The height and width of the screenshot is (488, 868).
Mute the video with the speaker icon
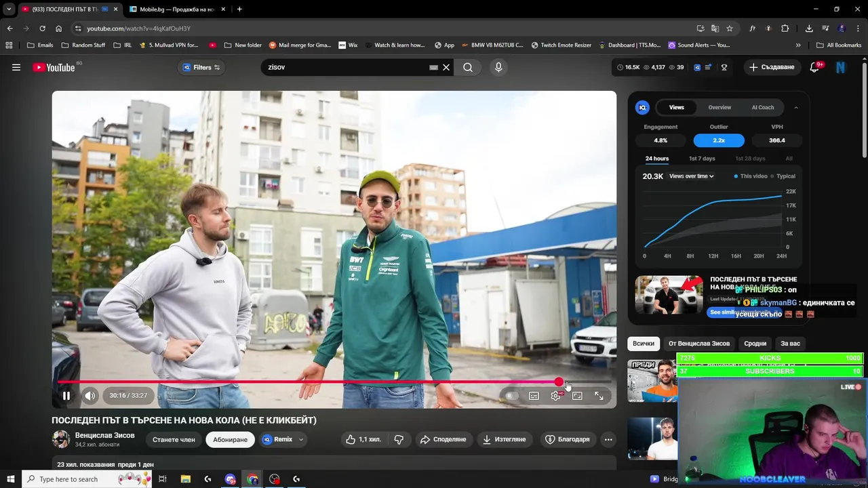tap(90, 396)
